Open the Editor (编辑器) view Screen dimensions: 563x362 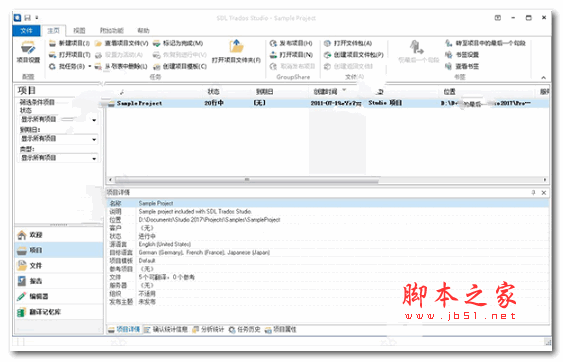[59, 297]
